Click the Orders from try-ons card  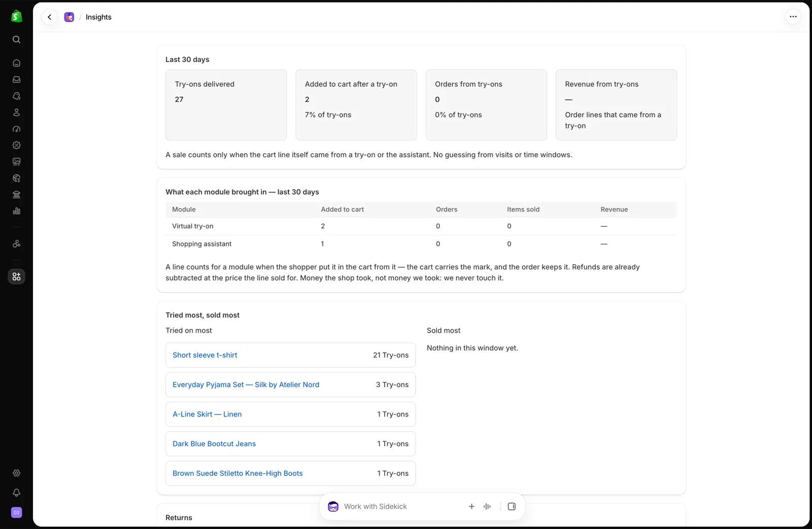click(486, 105)
